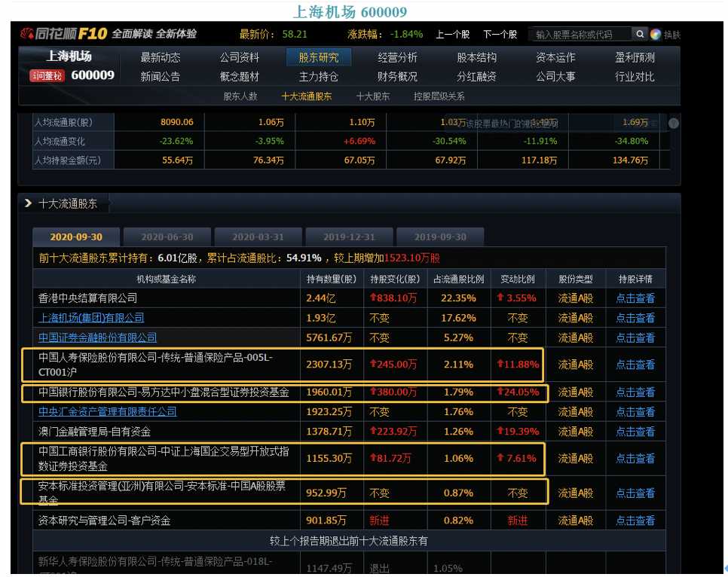Collapse the 十大流通股东 section arrow
The width and height of the screenshot is (728, 577).
[x=28, y=203]
